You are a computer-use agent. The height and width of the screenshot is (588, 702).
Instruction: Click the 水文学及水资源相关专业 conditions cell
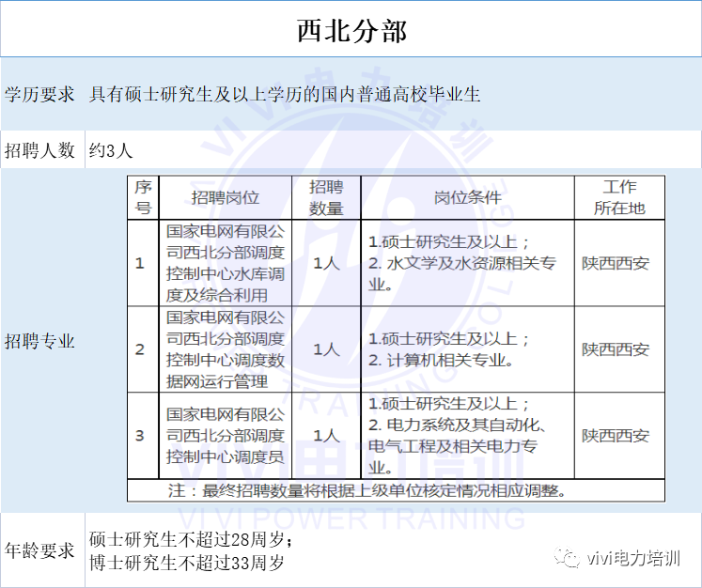tap(468, 263)
